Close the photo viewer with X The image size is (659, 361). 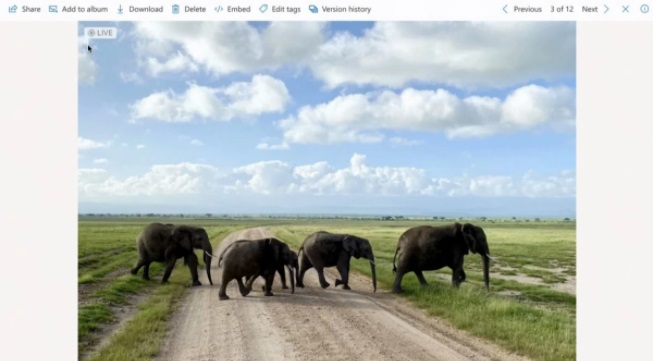pos(625,9)
